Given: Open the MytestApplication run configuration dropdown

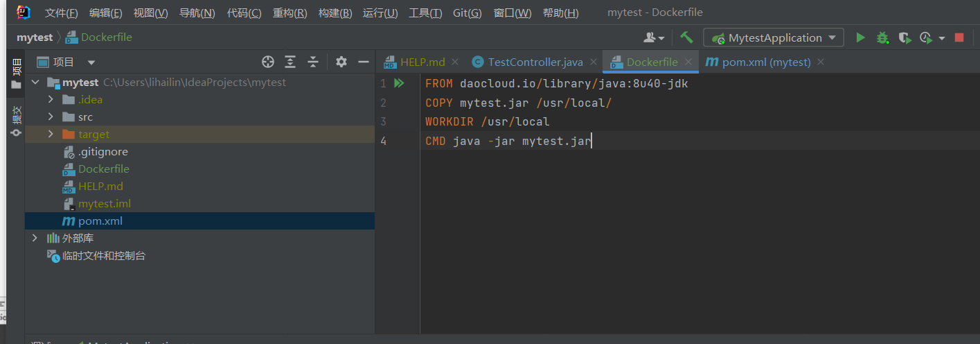Looking at the screenshot, I should tap(774, 37).
